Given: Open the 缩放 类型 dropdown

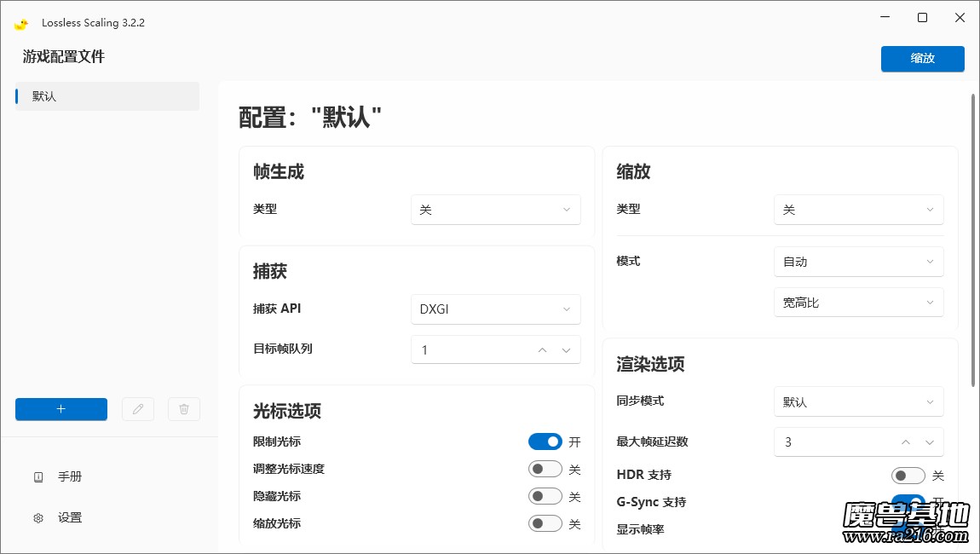Looking at the screenshot, I should click(858, 209).
